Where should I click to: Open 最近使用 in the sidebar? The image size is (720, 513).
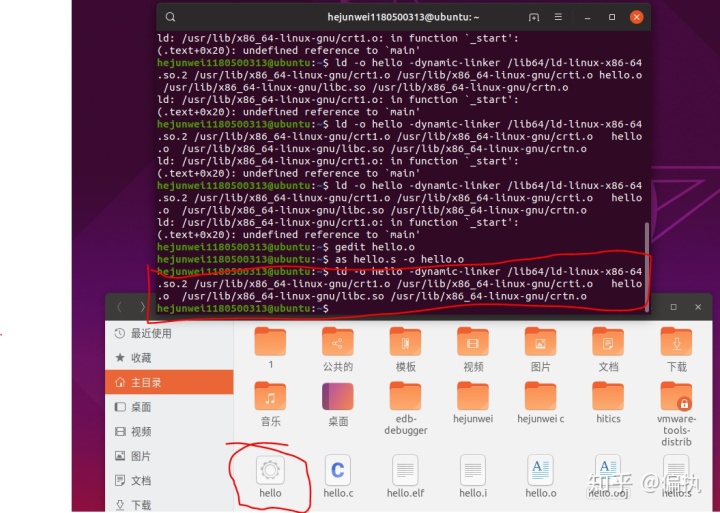click(x=169, y=333)
